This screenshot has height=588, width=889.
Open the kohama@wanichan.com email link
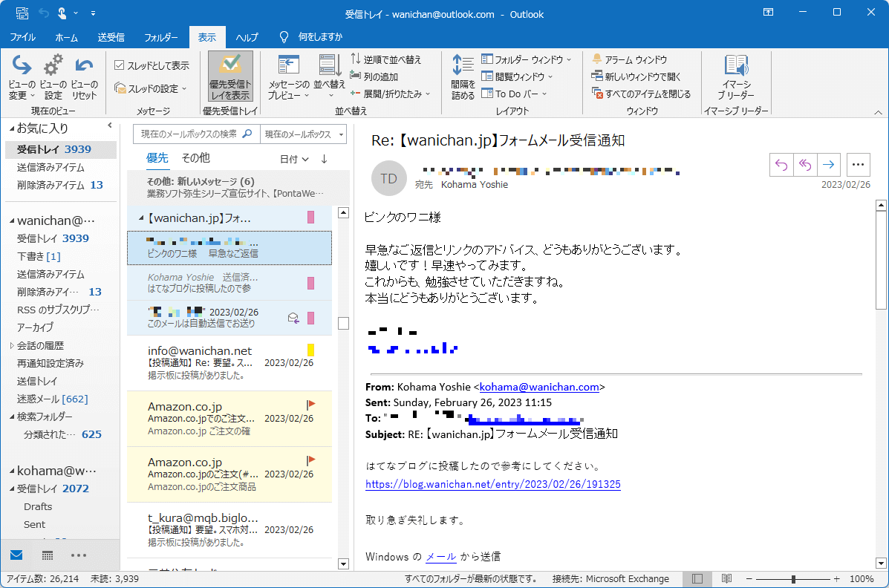tap(539, 387)
